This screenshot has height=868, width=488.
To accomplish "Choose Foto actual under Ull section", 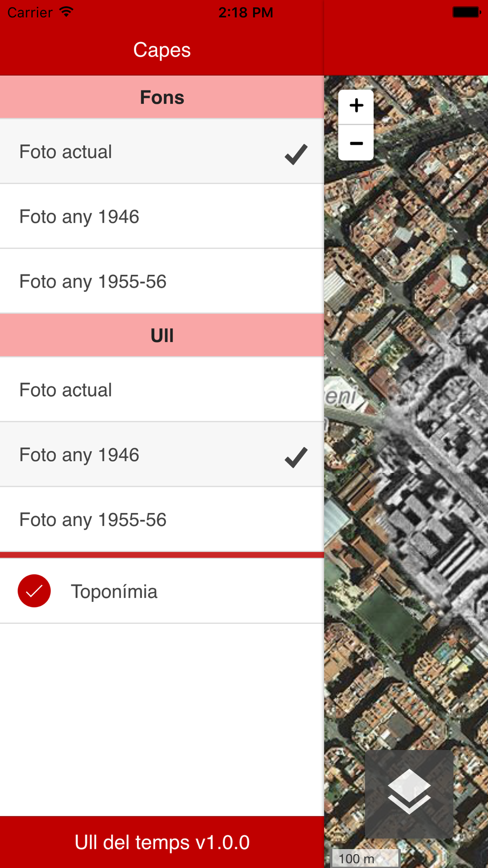I will [162, 390].
